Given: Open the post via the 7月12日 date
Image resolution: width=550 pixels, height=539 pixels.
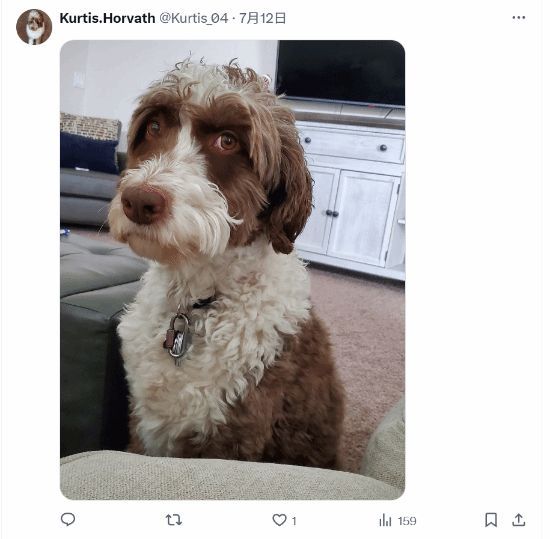Looking at the screenshot, I should 262,18.
